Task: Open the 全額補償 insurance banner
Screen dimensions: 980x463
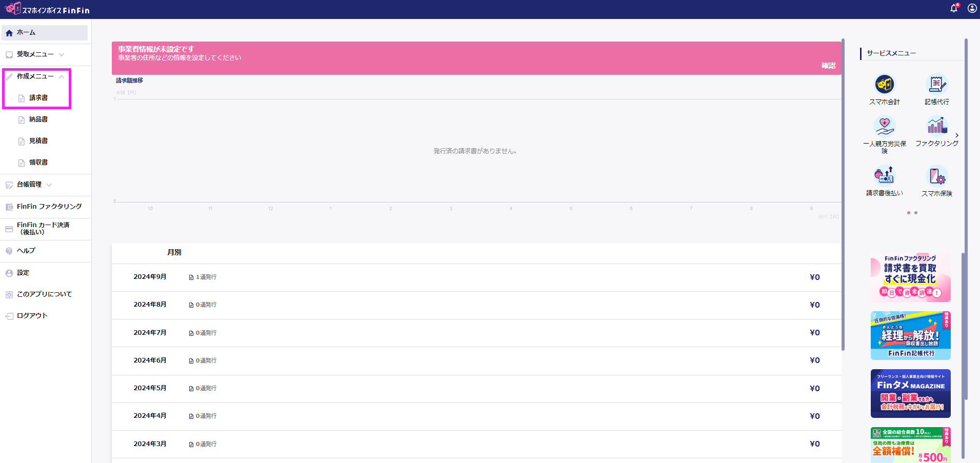Action: coord(911,445)
